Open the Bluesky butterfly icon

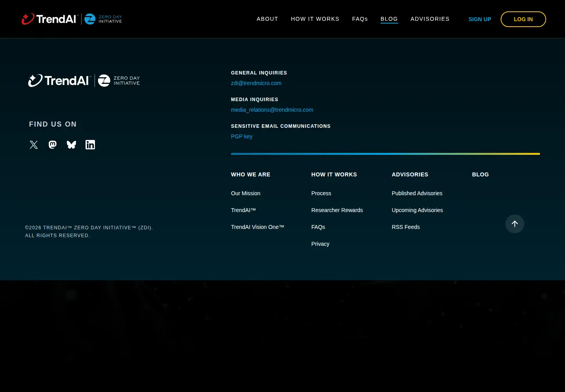click(x=71, y=145)
